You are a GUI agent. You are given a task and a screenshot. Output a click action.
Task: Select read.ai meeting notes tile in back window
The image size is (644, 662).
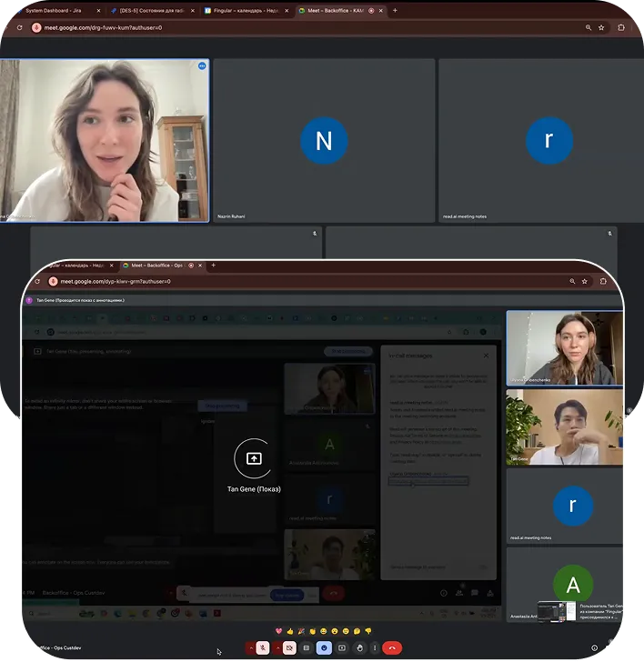tap(541, 140)
